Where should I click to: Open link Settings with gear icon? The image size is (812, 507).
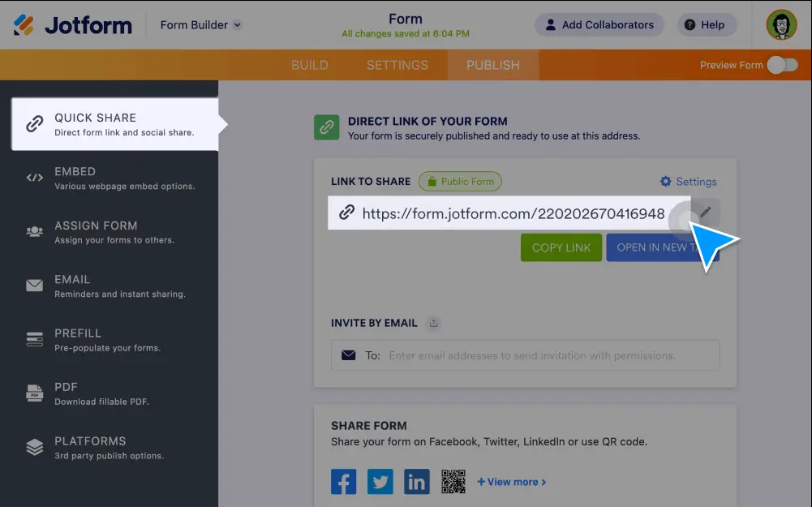click(688, 182)
